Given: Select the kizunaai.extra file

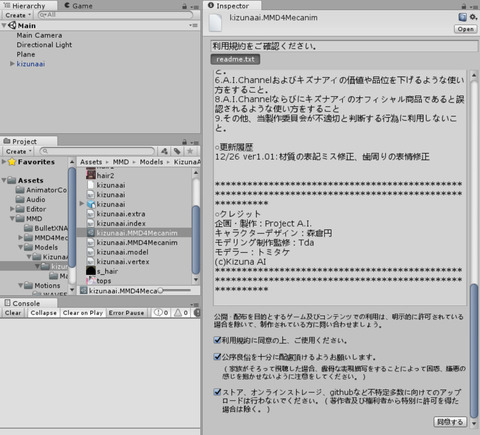Looking at the screenshot, I should [x=116, y=214].
